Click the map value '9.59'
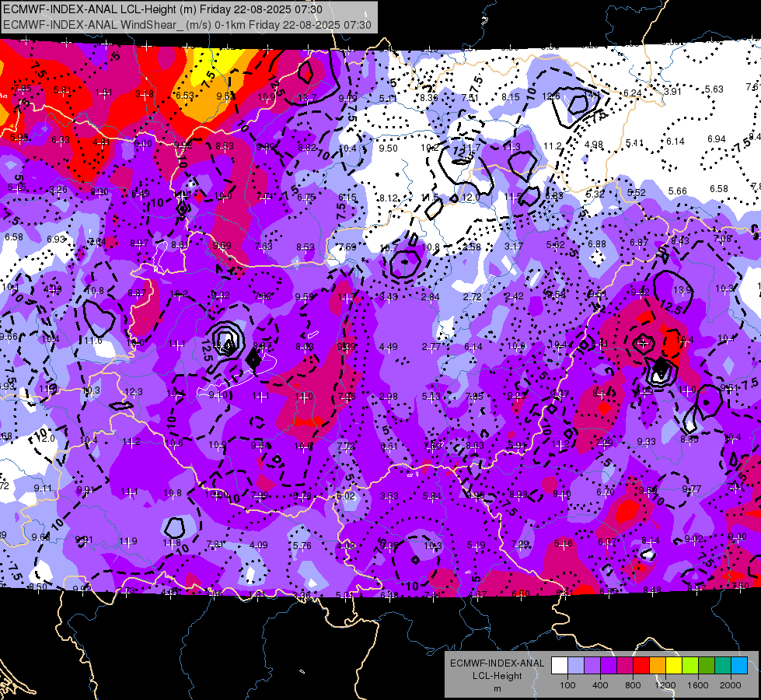Screen dimensions: 761x700 pyautogui.click(x=222, y=245)
